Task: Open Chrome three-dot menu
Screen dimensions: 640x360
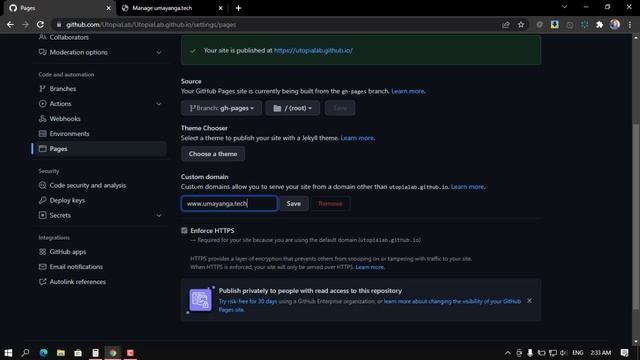Action: (630, 24)
